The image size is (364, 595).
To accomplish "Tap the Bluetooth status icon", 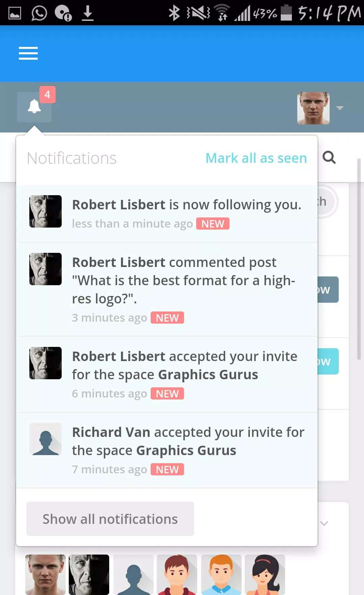I will (174, 13).
